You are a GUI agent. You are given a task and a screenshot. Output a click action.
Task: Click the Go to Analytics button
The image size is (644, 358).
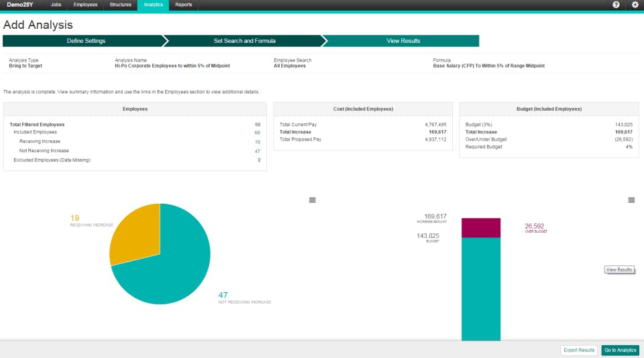pos(620,350)
